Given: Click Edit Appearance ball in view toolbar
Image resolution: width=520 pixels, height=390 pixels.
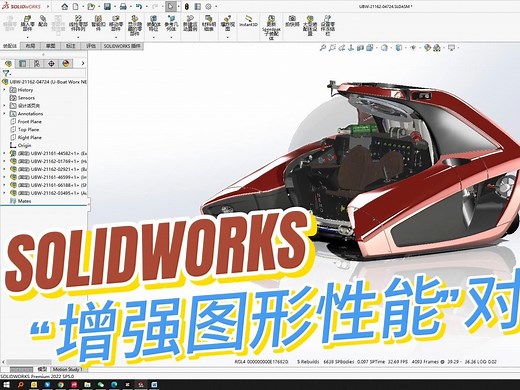Looking at the screenshot, I should click(428, 48).
